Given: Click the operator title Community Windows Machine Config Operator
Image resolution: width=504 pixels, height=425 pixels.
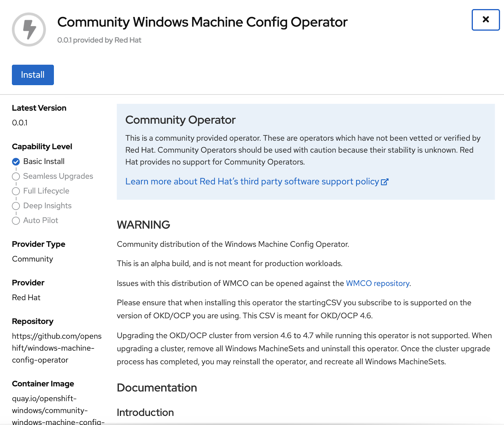Looking at the screenshot, I should pos(202,22).
